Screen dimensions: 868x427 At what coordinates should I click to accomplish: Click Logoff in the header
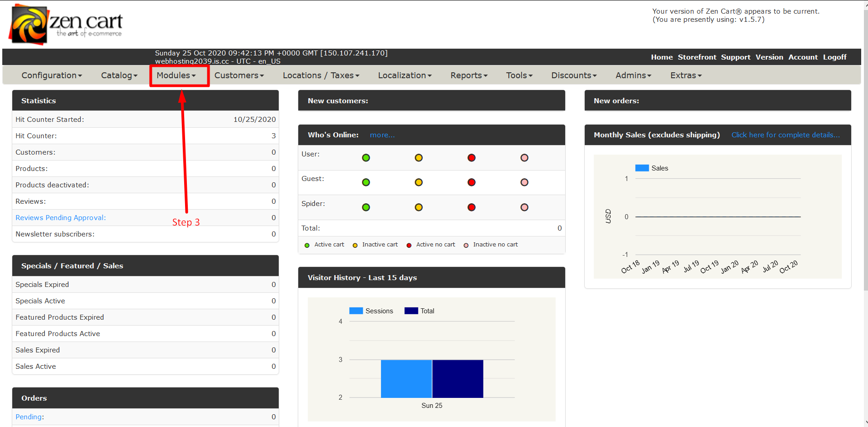point(834,57)
